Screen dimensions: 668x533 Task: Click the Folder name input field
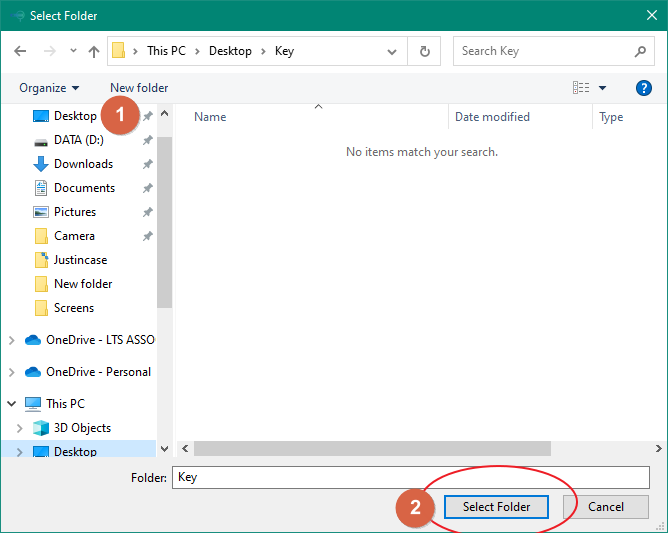coord(410,477)
